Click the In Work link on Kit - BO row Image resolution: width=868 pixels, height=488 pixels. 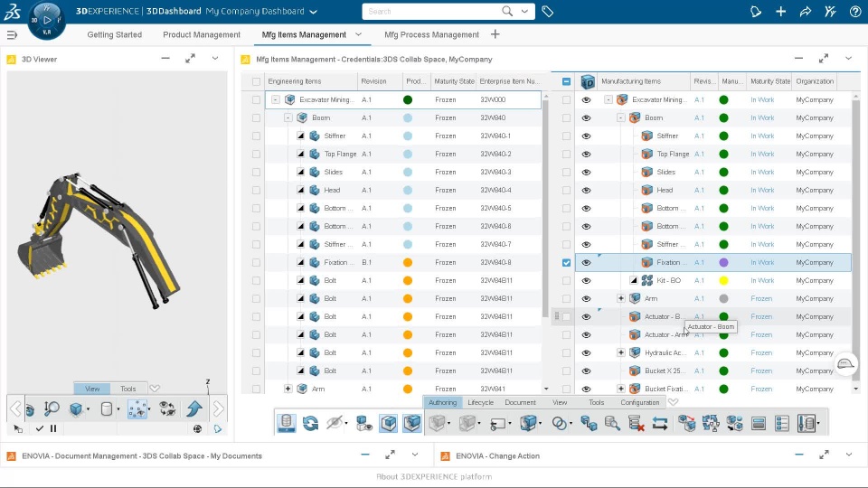click(x=762, y=280)
